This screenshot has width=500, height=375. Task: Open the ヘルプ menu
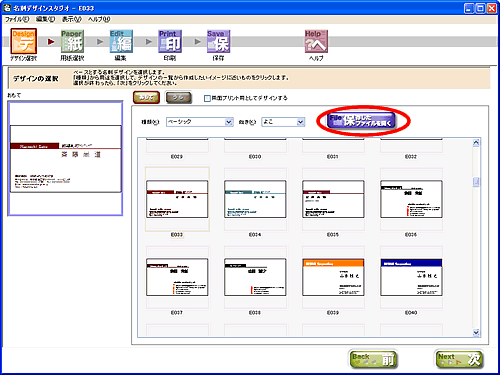click(x=99, y=19)
